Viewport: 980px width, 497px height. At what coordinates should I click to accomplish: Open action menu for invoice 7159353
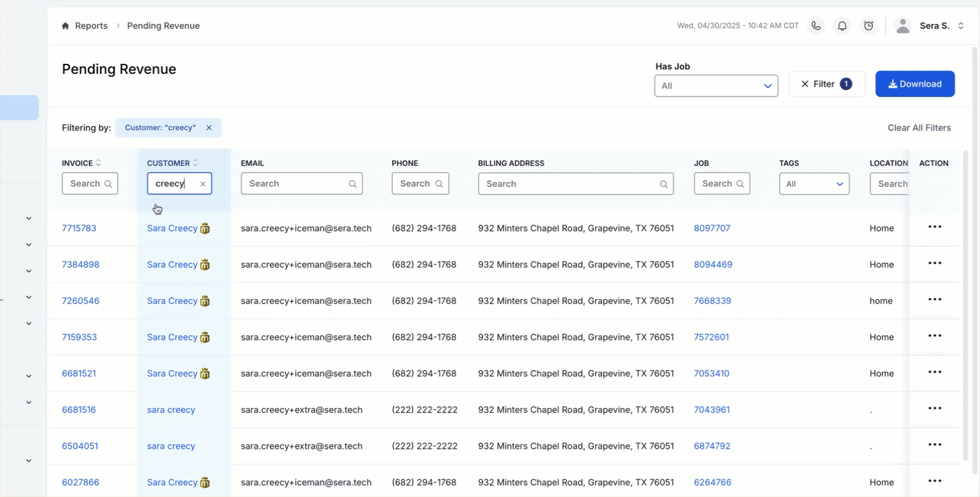coord(935,336)
